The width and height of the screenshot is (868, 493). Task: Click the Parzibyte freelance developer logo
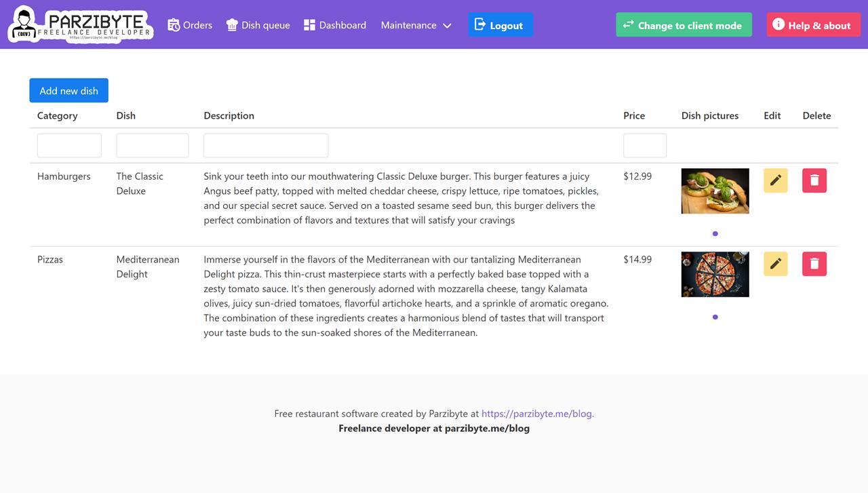point(81,25)
